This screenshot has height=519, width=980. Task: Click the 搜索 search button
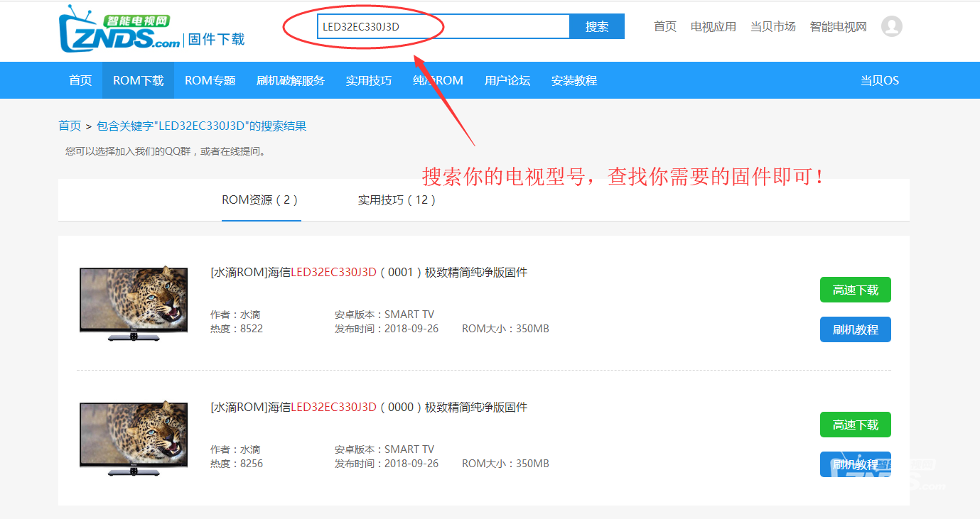(597, 26)
